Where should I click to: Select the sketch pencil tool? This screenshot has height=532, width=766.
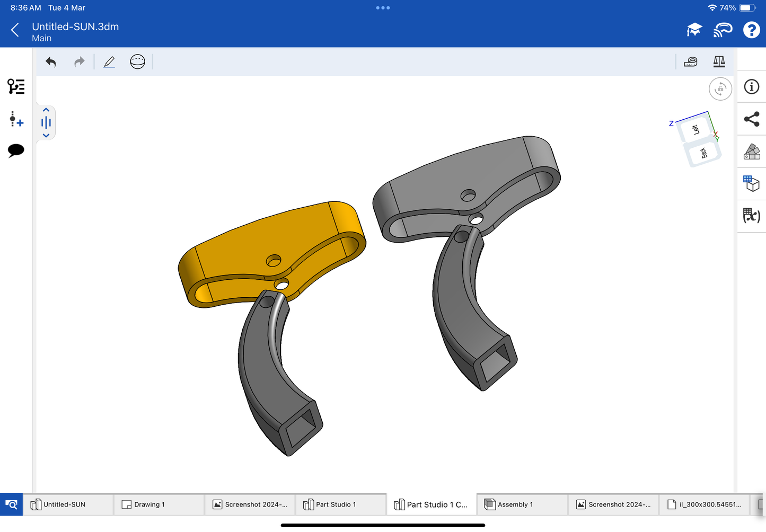[109, 62]
